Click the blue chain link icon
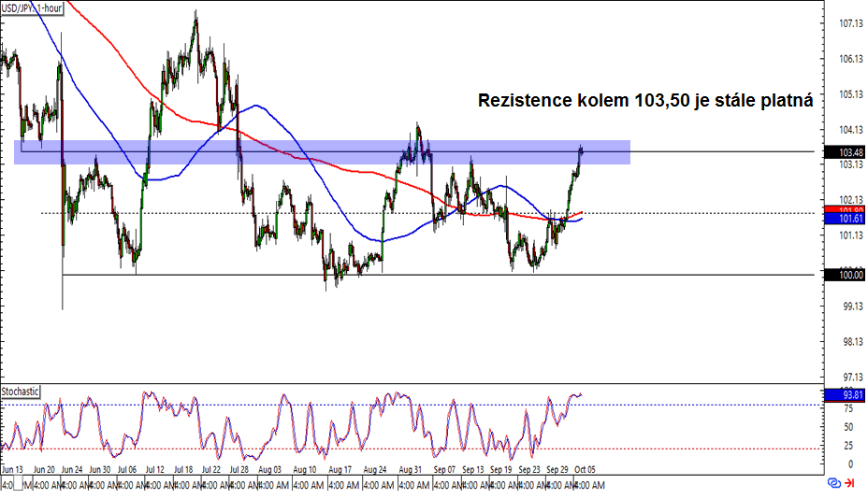 coord(833,483)
